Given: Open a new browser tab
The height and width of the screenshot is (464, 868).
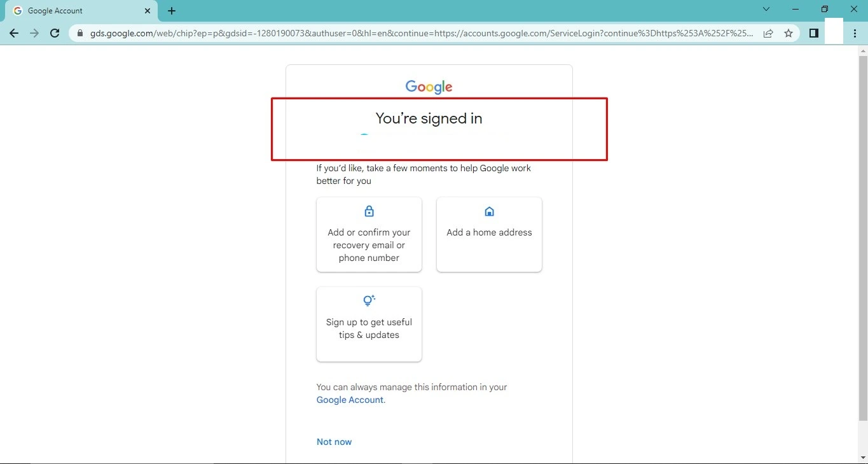Looking at the screenshot, I should [172, 11].
